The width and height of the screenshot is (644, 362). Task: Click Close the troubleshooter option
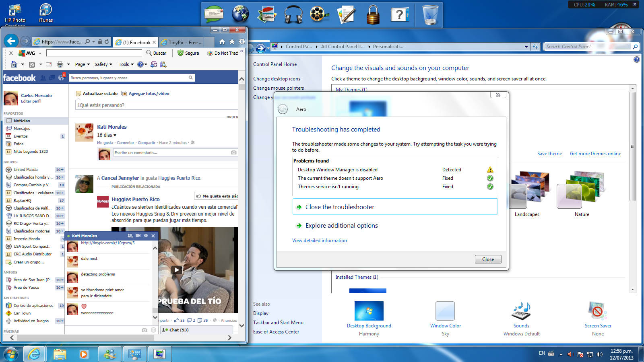395,207
